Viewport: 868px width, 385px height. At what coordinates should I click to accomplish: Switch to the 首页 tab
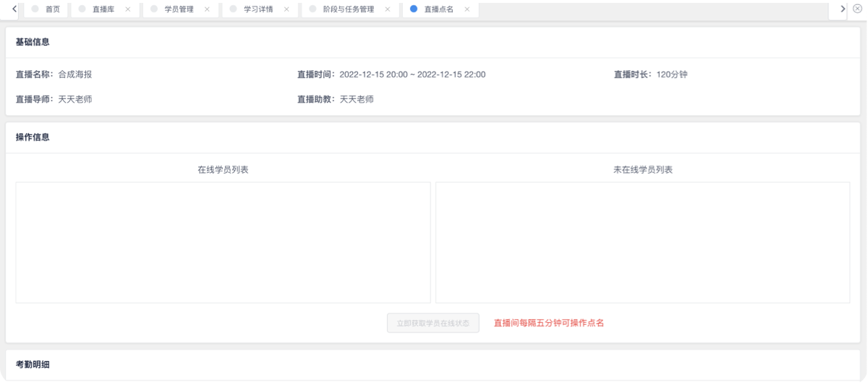(52, 9)
